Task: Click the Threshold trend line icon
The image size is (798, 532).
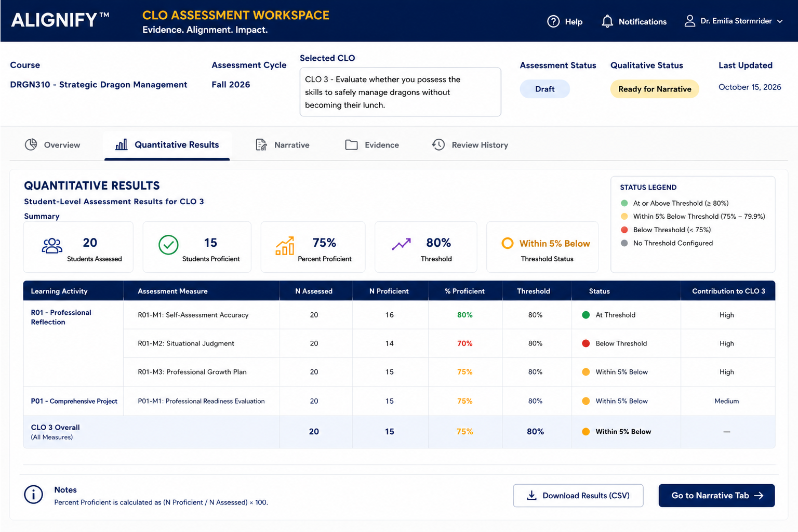Action: [401, 244]
